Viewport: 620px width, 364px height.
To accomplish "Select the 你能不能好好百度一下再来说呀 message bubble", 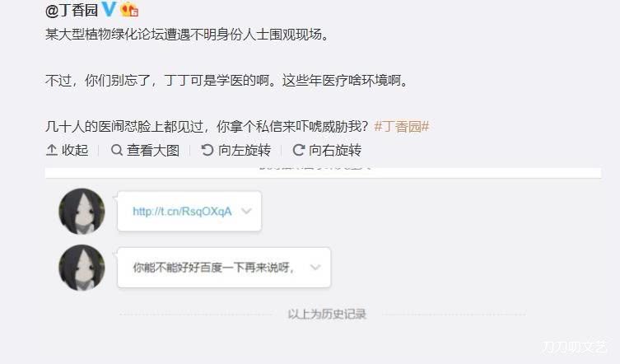I will 224,268.
